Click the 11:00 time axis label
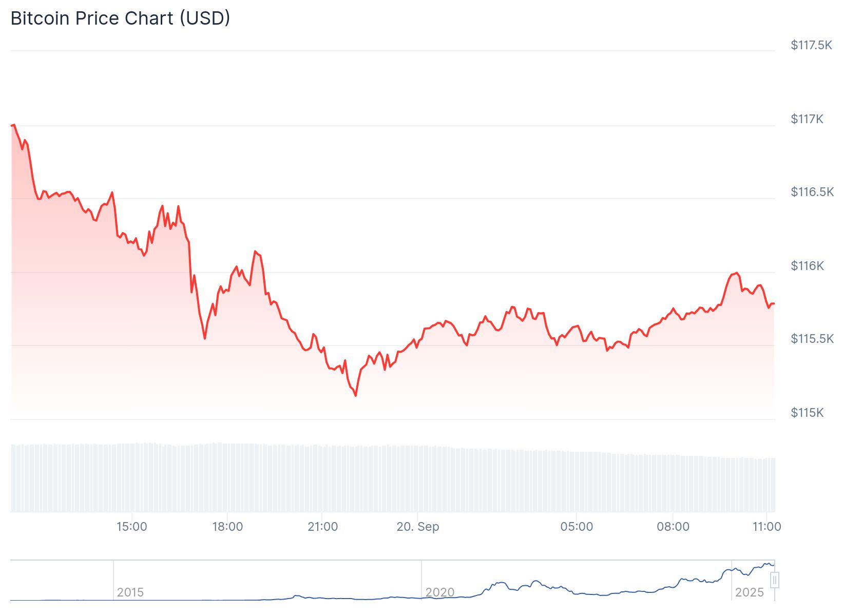The image size is (844, 616). 767,527
